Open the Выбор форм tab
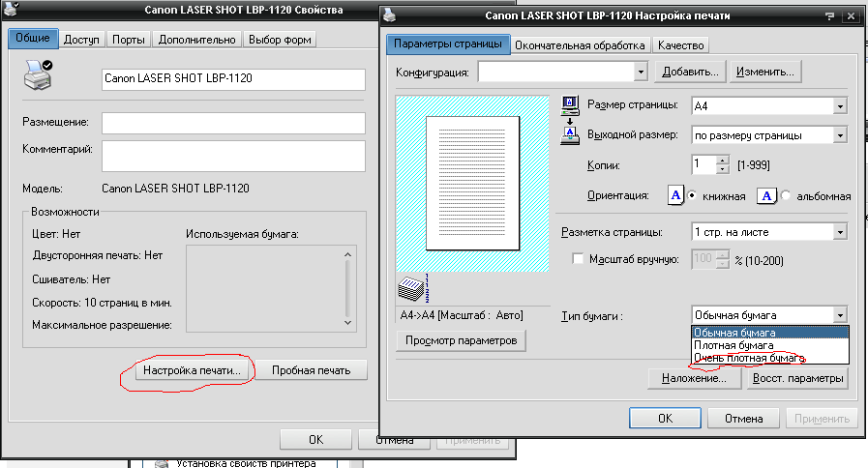 280,40
